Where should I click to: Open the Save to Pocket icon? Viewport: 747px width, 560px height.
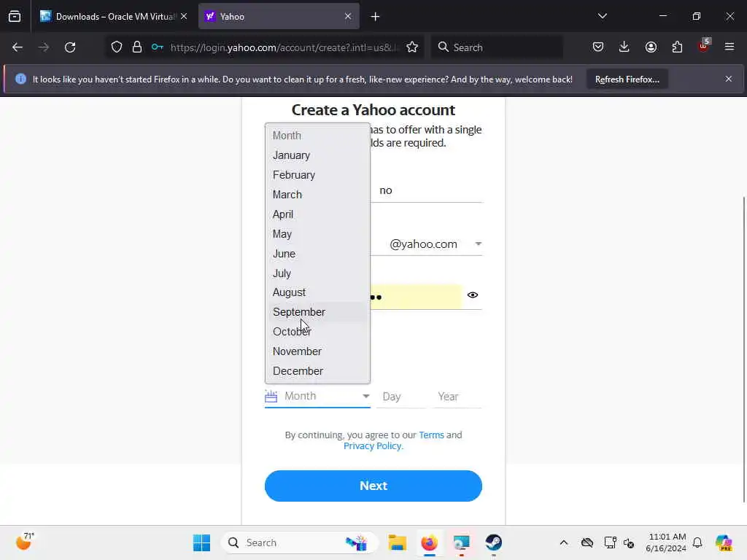point(598,47)
